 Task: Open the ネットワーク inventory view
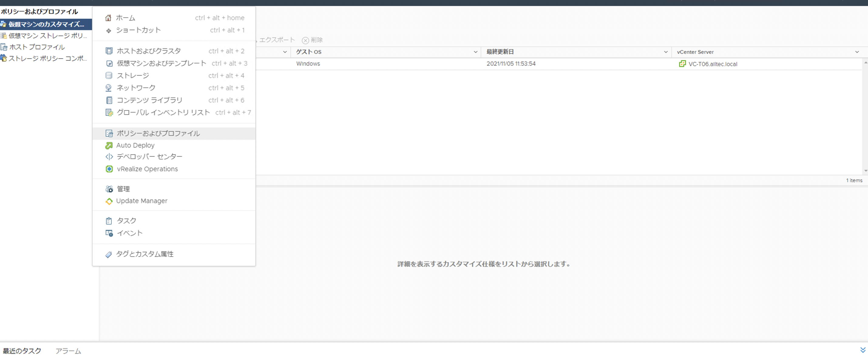[135, 88]
